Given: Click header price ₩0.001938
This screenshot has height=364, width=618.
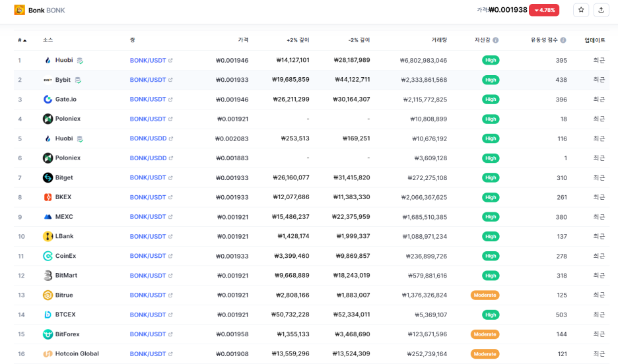Looking at the screenshot, I should 508,10.
